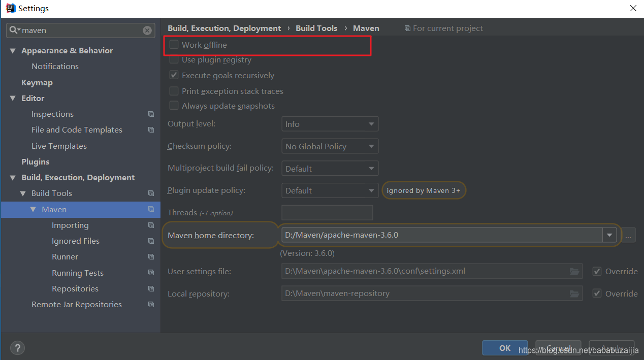This screenshot has width=644, height=360.
Task: Open the Plugin update policy dropdown
Action: 330,190
